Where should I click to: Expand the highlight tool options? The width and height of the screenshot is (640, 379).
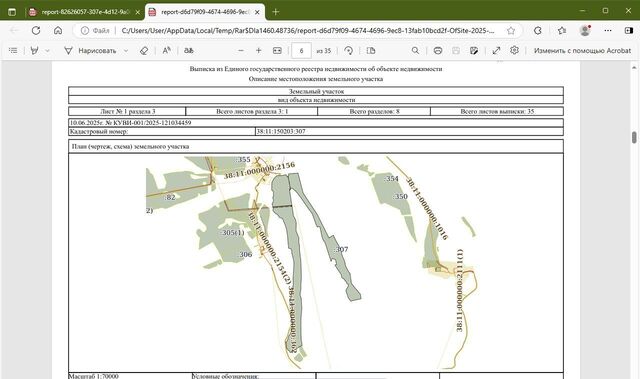[x=47, y=51]
